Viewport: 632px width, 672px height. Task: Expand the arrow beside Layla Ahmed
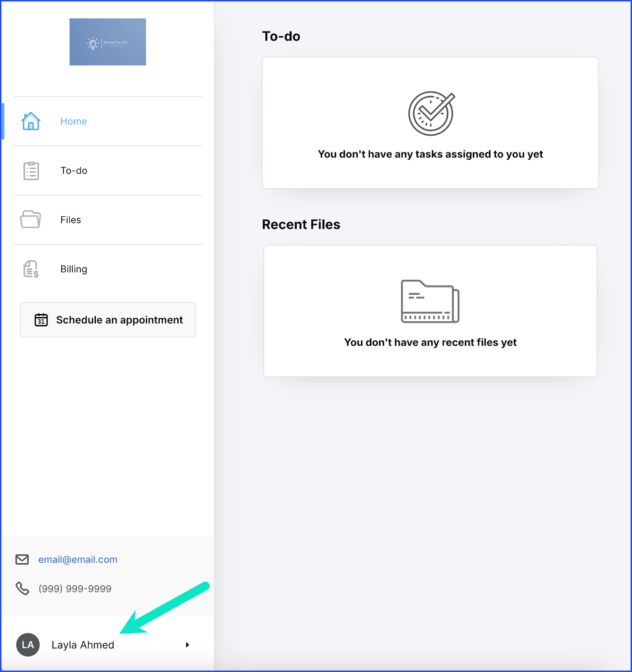(x=187, y=645)
